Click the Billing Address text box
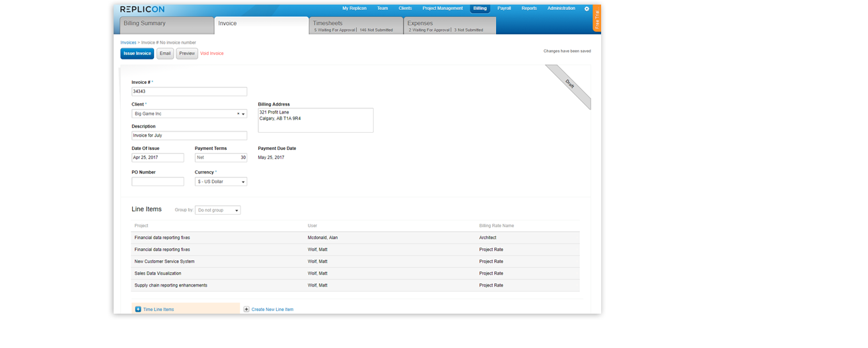Viewport: 868px width, 348px height. coord(316,120)
